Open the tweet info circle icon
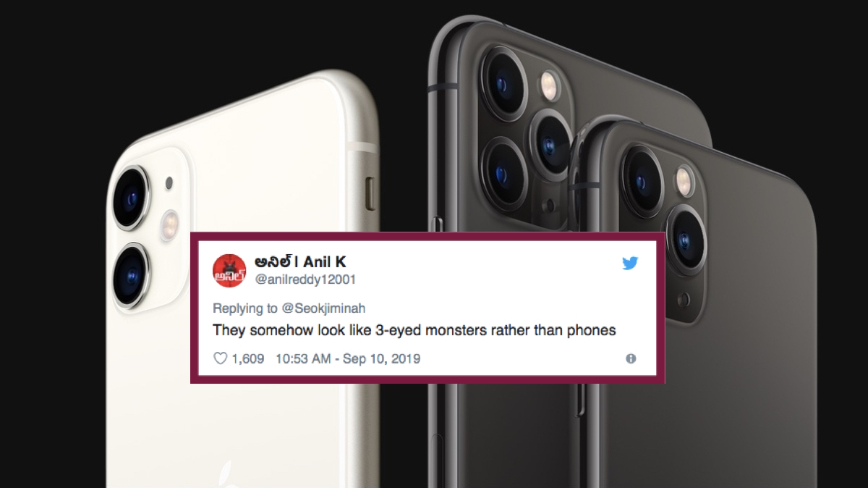This screenshot has width=868, height=488. (631, 358)
